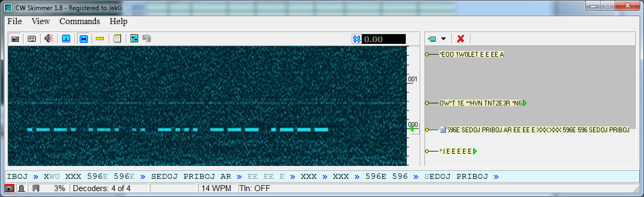Click the cassette tape recorder icon
This screenshot has height=197, width=644.
tap(32, 39)
